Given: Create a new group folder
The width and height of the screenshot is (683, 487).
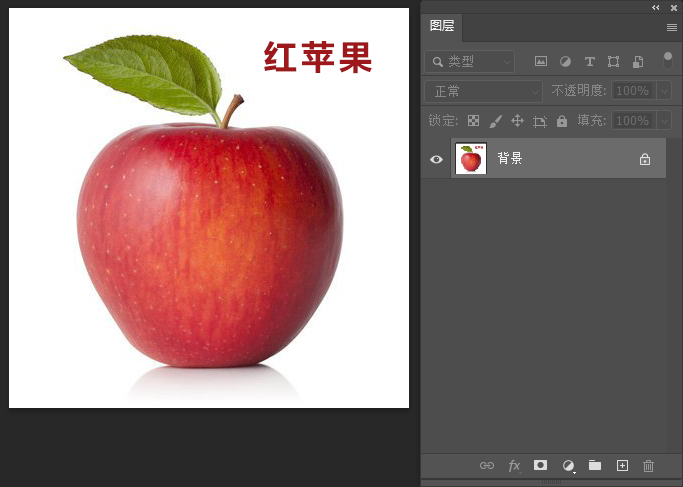Looking at the screenshot, I should (x=595, y=465).
